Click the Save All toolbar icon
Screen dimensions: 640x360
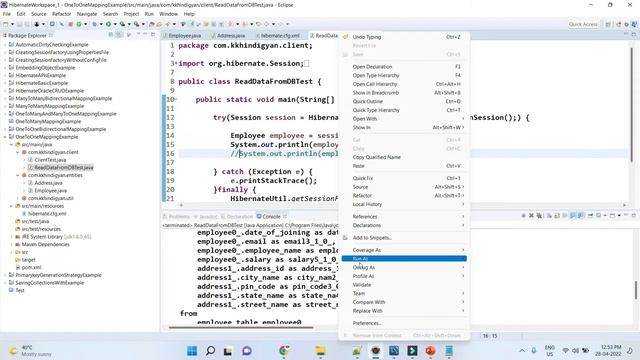click(27, 24)
